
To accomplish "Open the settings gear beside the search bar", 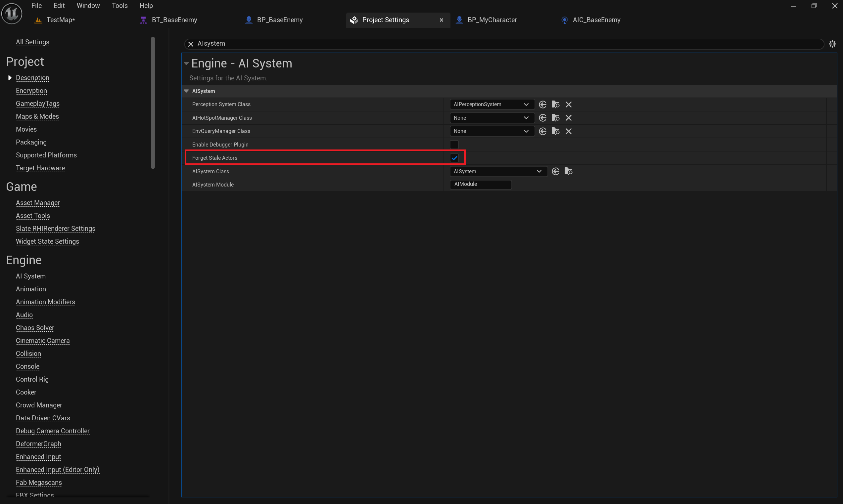I will (832, 44).
